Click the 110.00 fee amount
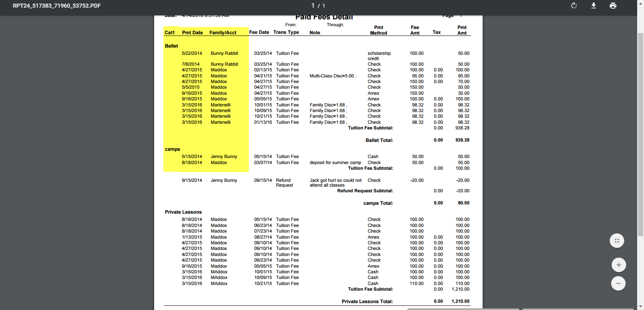 [x=417, y=283]
